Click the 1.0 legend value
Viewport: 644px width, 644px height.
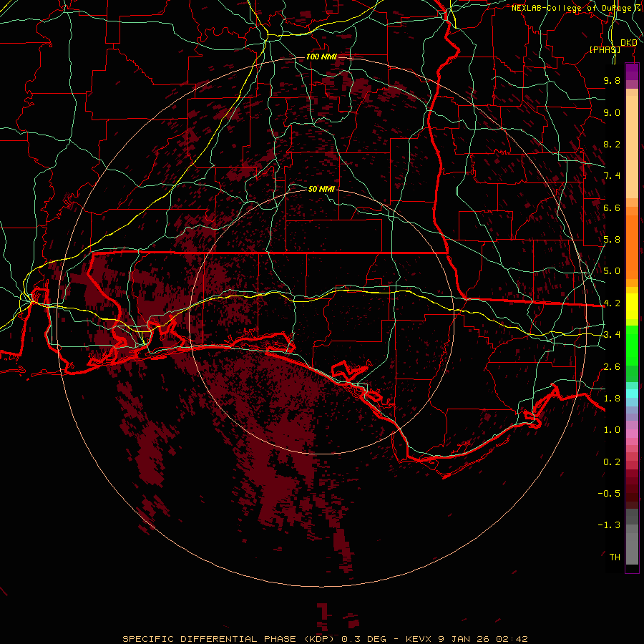coord(612,430)
